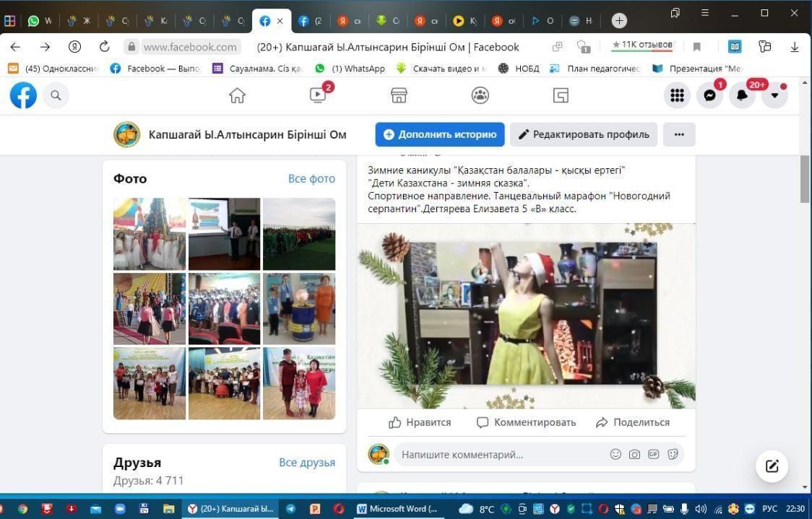812x519 pixels.
Task: Open Все фото link
Action: [x=311, y=178]
